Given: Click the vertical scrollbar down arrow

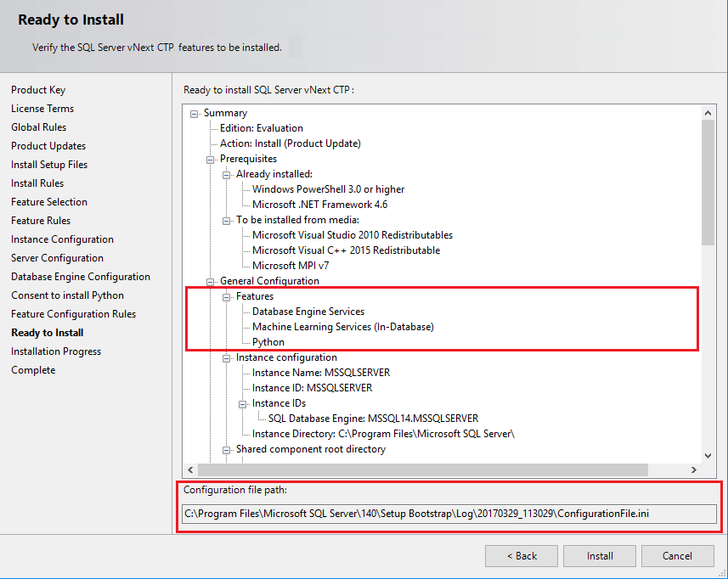Looking at the screenshot, I should (x=708, y=455).
